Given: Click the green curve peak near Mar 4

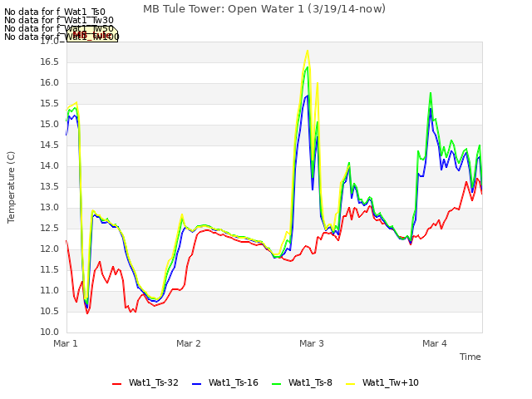Looking at the screenshot, I should 431,92.
